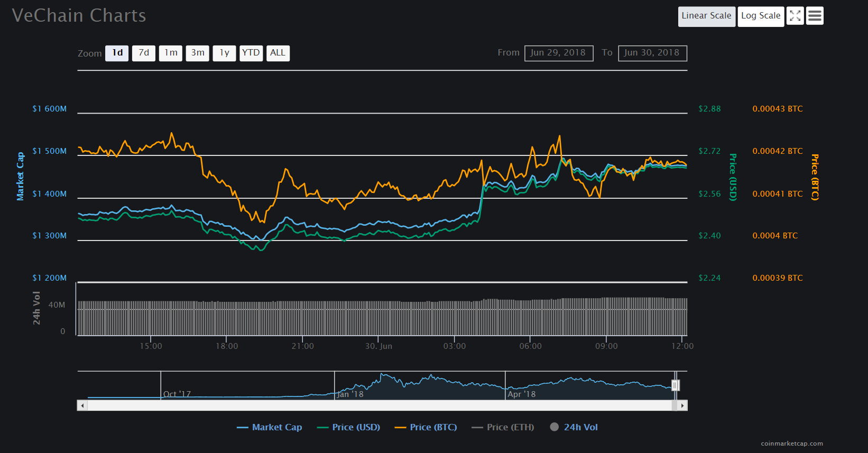This screenshot has height=453, width=868.
Task: Click the $2.24 price axis label
Action: click(x=709, y=278)
